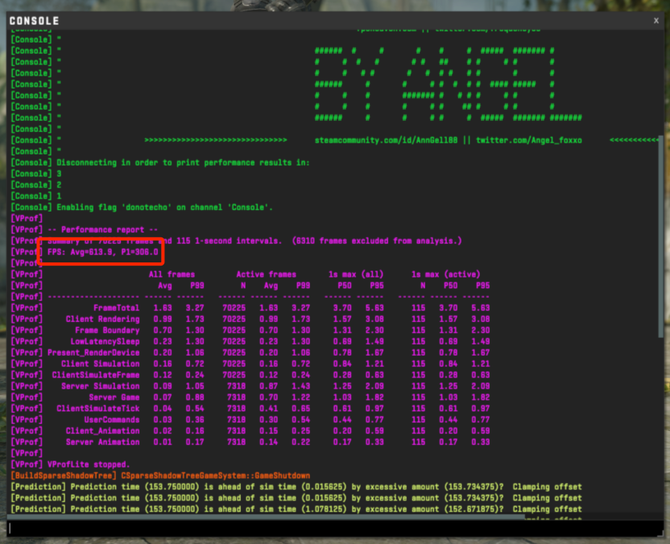Click the 'All frames' column header

coord(172,274)
